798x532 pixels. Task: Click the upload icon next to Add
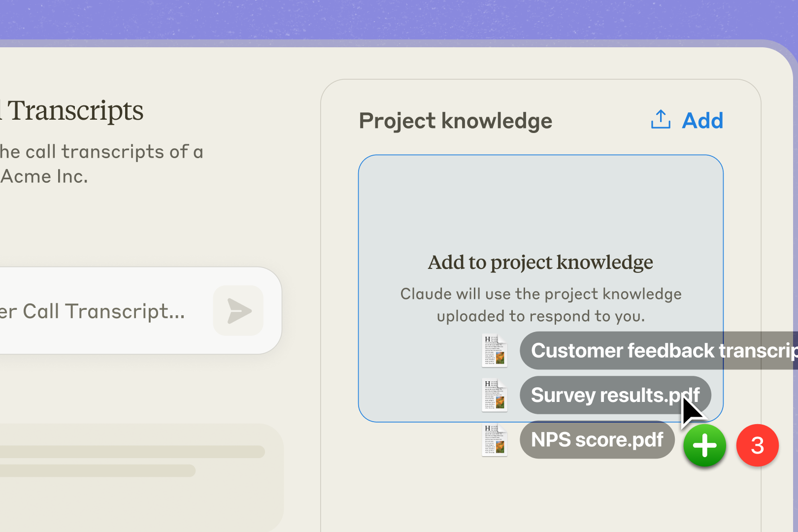(x=660, y=120)
